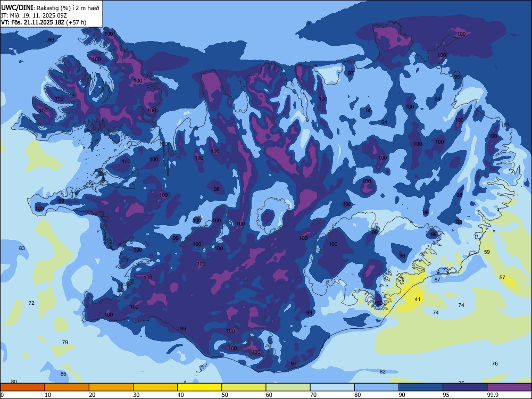Select the purple above-99.9 legend swatch
Image resolution: width=532 pixels, height=399 pixels.
[509, 387]
